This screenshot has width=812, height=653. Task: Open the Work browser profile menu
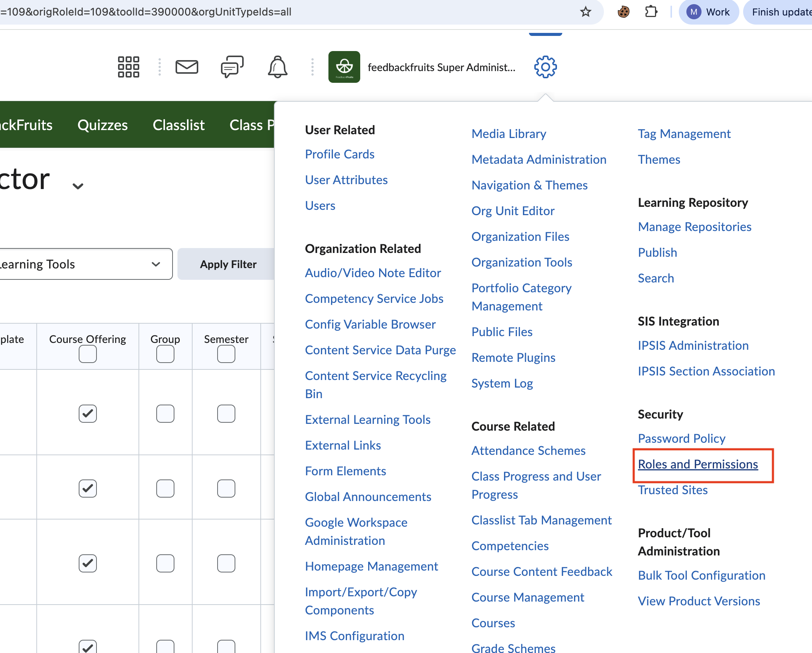(x=709, y=12)
